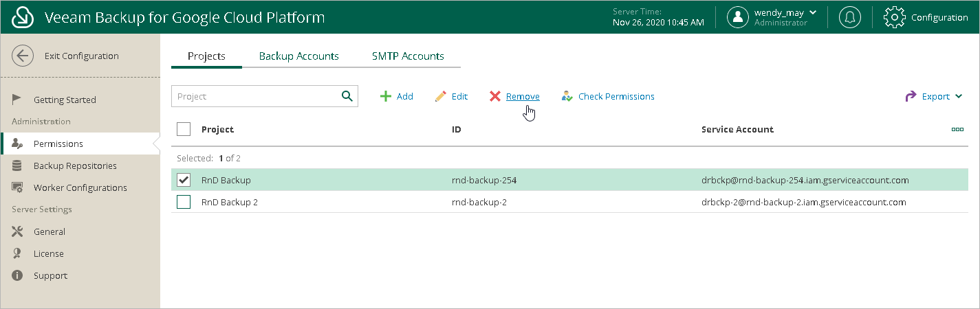This screenshot has height=309, width=980.
Task: Toggle the select-all projects header checkbox
Action: tap(184, 129)
